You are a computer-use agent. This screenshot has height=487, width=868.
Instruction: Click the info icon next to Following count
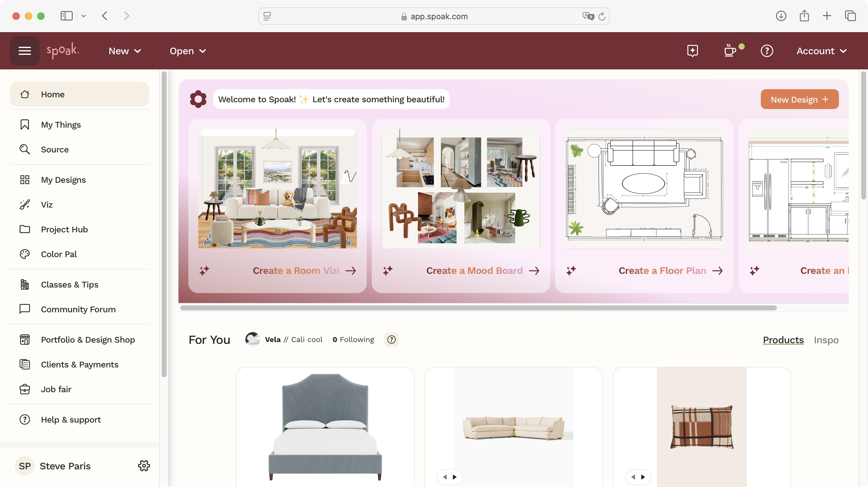[x=391, y=340]
